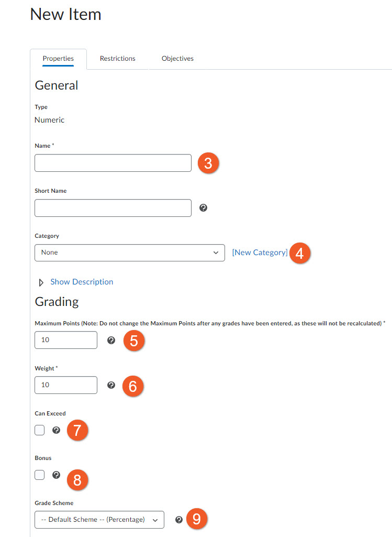392x537 pixels.
Task: Open help icon next to Maximum Points
Action: click(111, 340)
